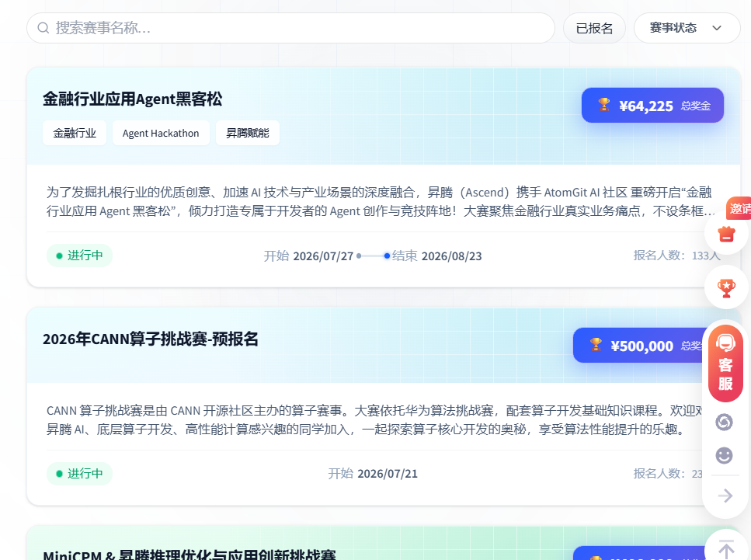The image size is (751, 560).
Task: Open the 2026年CANN算子挑战赛-预报名 title
Action: tap(151, 339)
